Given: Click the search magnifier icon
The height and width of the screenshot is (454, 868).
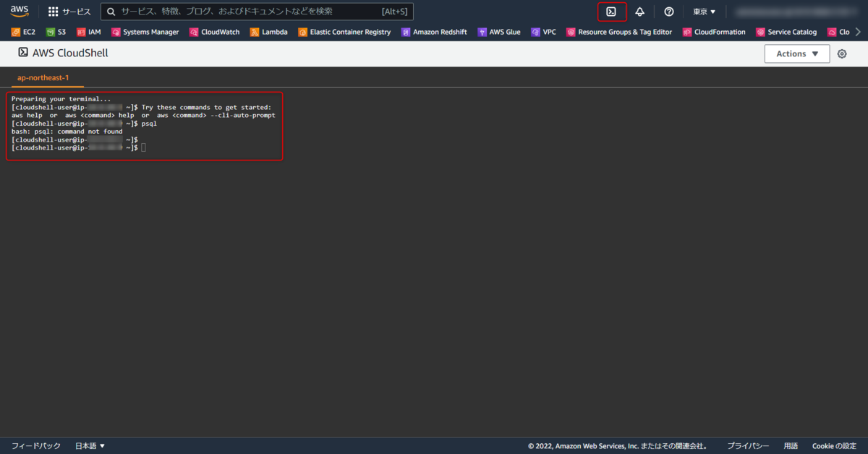Looking at the screenshot, I should [111, 12].
